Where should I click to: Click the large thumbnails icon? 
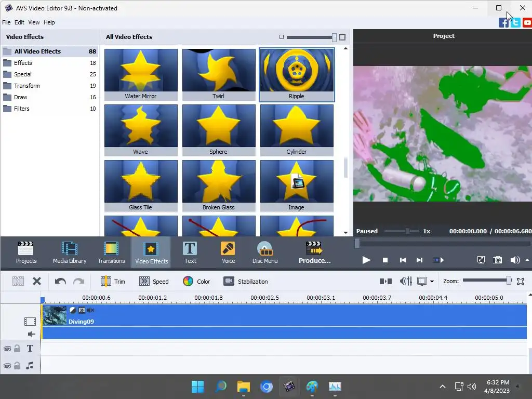[x=342, y=37]
